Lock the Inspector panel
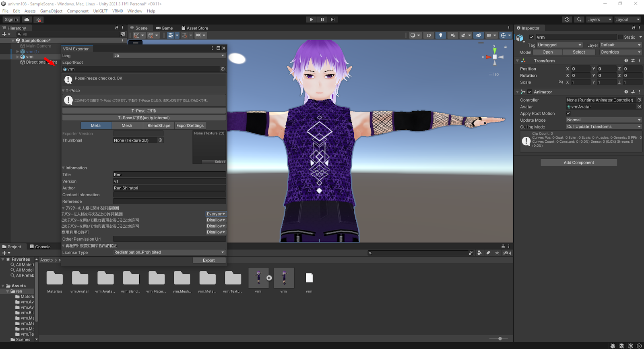 [634, 28]
